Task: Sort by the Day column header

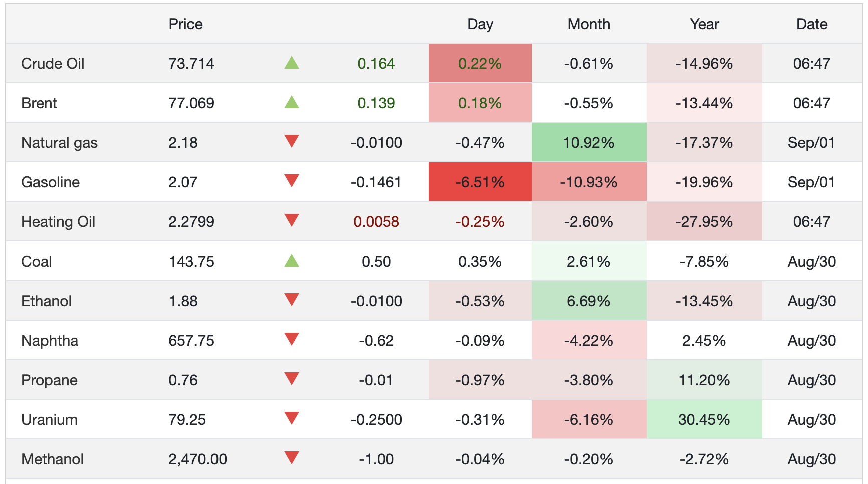Action: pyautogui.click(x=480, y=24)
